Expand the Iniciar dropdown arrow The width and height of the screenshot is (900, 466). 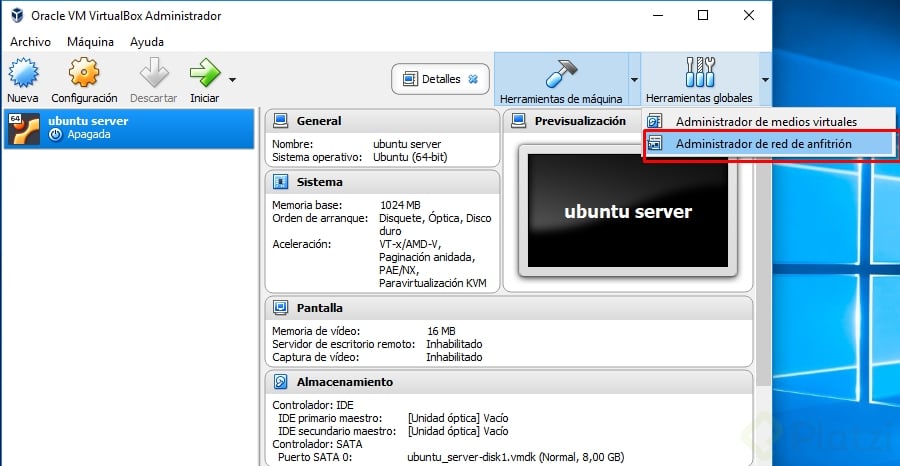(x=232, y=79)
